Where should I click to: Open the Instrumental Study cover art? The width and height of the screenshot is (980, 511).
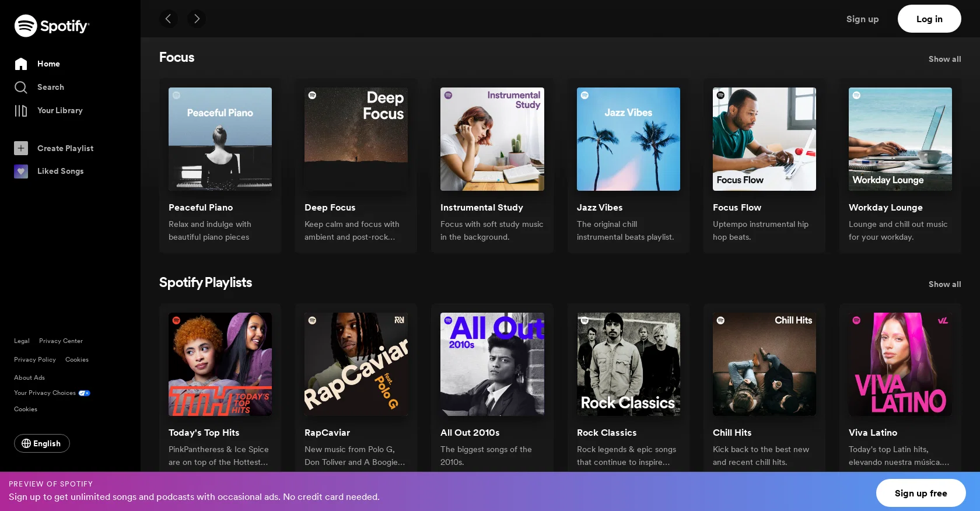pyautogui.click(x=492, y=139)
